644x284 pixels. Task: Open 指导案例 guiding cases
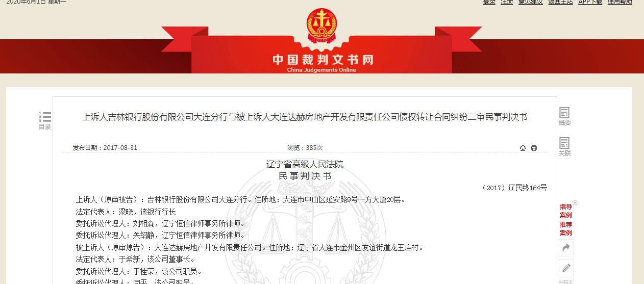click(565, 211)
